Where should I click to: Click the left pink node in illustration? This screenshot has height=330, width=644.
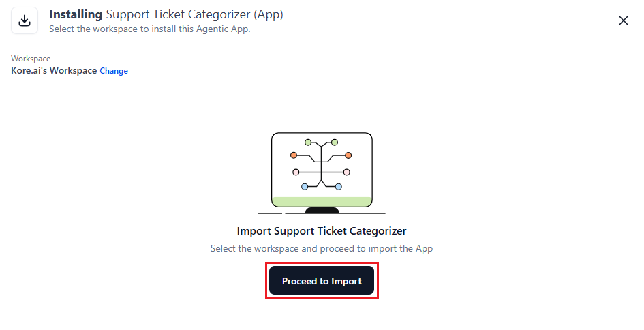pyautogui.click(x=296, y=172)
